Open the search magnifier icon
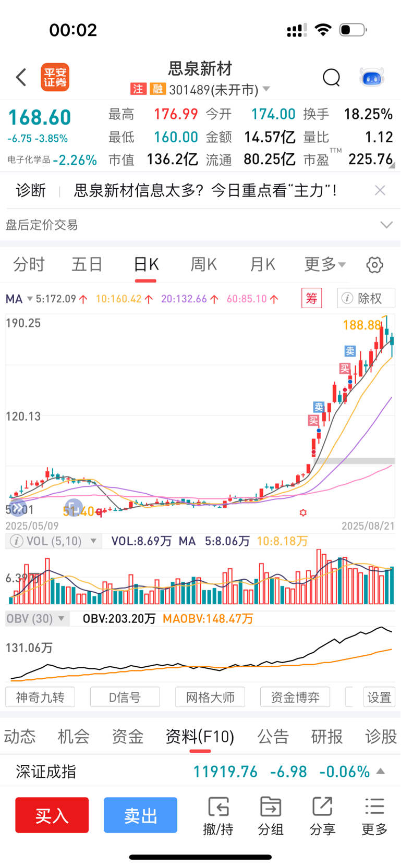This screenshot has width=401, height=868. pos(331,78)
